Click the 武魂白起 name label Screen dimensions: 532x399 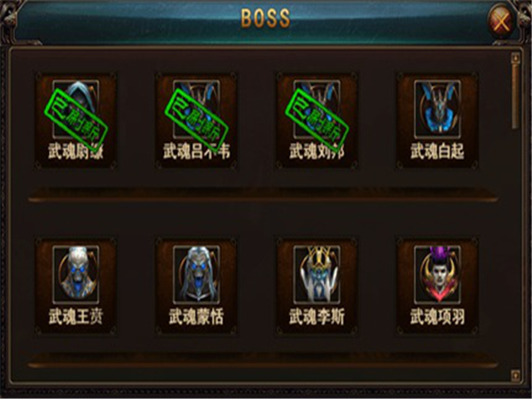(437, 151)
